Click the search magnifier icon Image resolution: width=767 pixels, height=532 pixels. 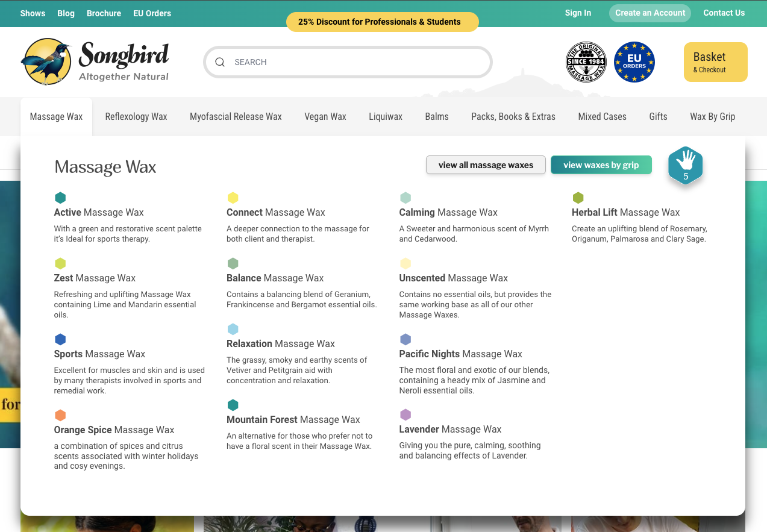[x=220, y=62]
